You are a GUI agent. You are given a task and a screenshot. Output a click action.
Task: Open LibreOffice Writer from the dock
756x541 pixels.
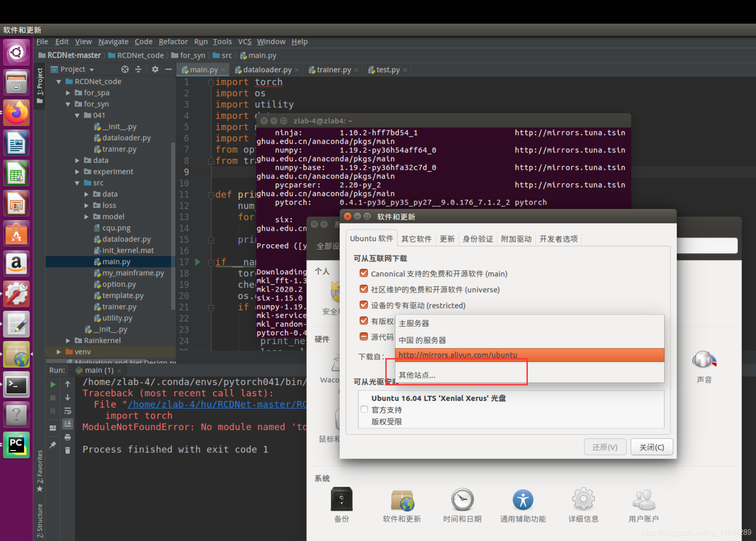point(16,143)
